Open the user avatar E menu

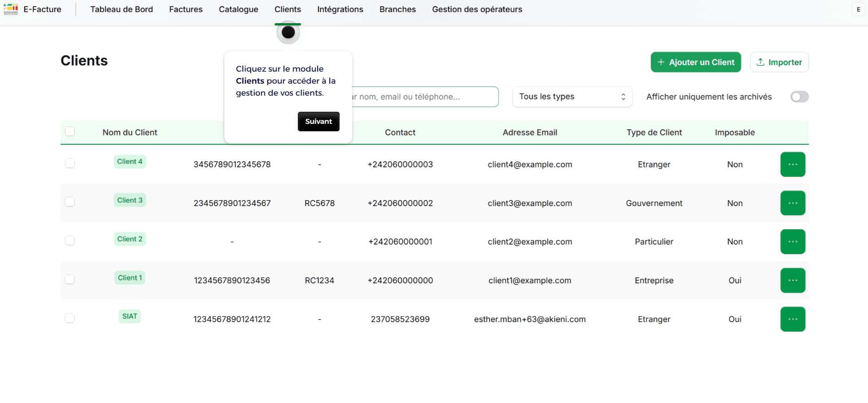point(858,9)
